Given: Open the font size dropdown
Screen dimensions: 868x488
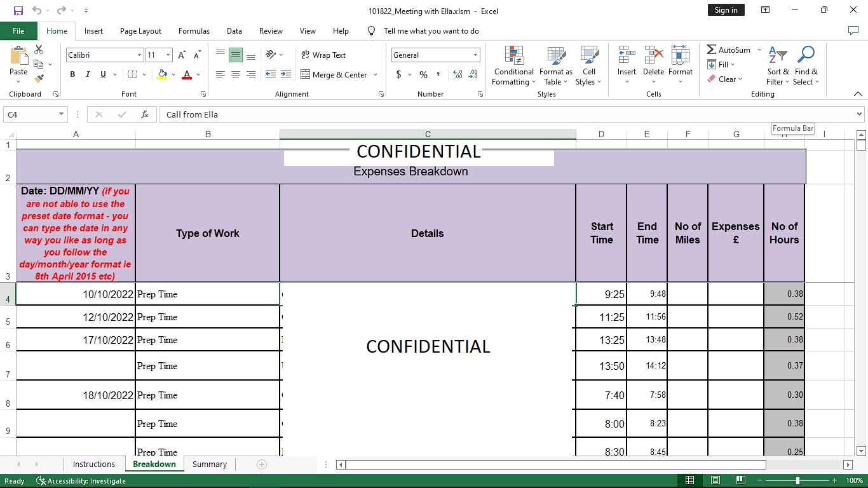Looking at the screenshot, I should tap(168, 55).
